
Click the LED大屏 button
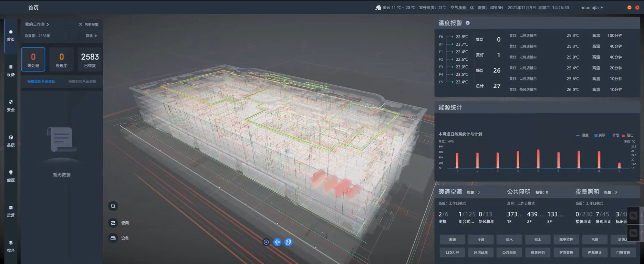tap(452, 252)
